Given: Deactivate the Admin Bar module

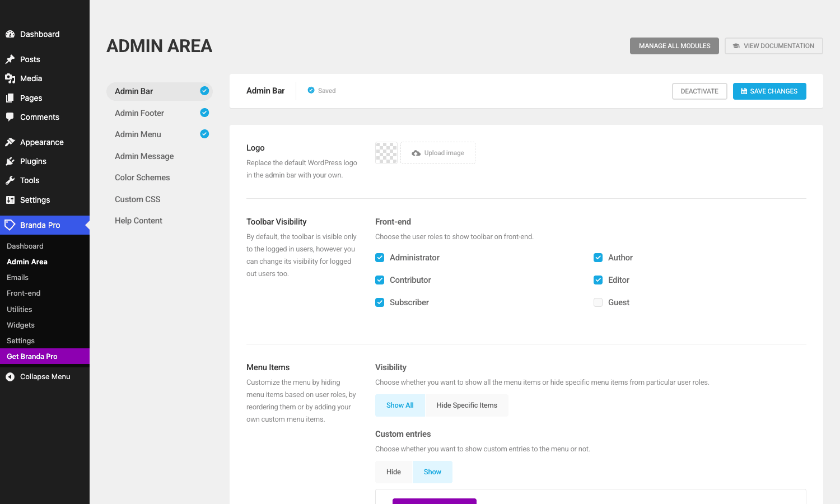Looking at the screenshot, I should pyautogui.click(x=699, y=91).
